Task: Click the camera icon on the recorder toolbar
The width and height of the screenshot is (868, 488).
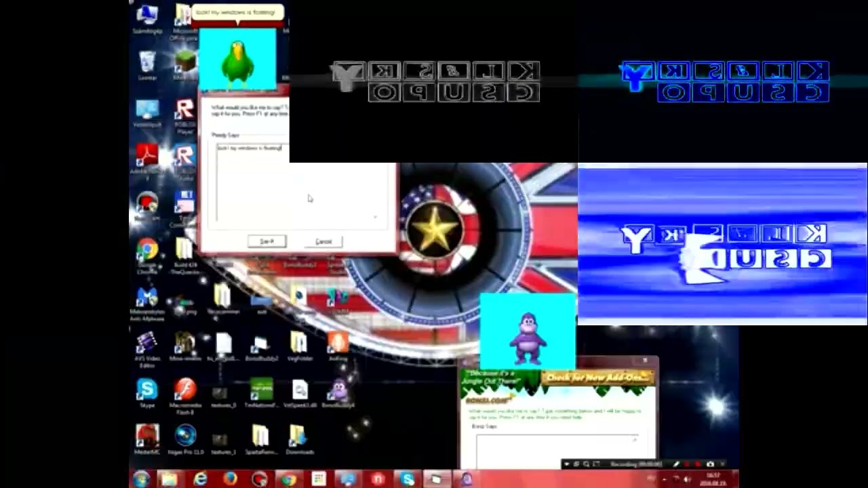Action: point(710,464)
